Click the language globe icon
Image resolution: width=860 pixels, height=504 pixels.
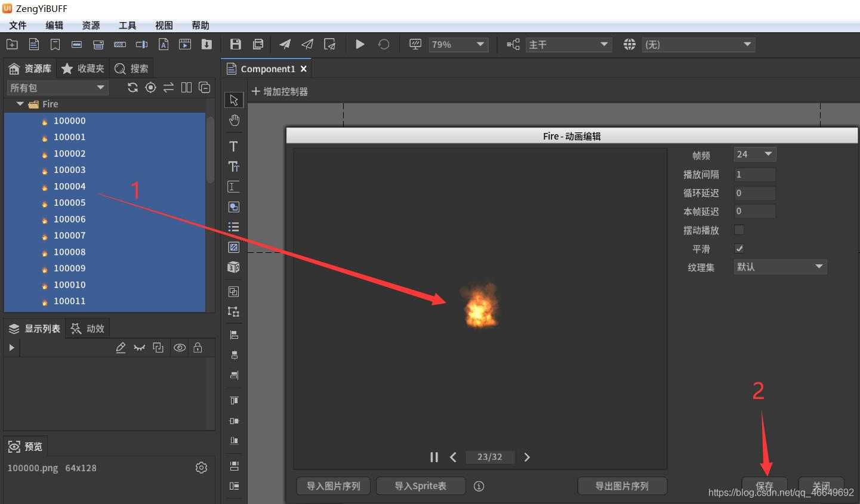pyautogui.click(x=630, y=45)
